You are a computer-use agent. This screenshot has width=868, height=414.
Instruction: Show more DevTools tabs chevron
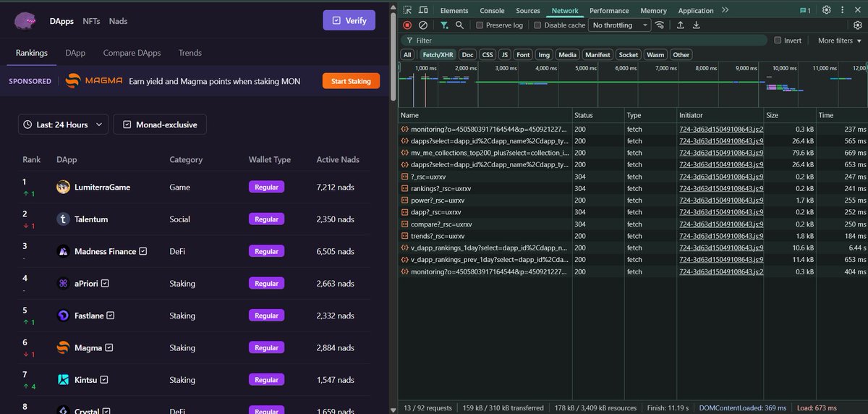click(x=726, y=10)
